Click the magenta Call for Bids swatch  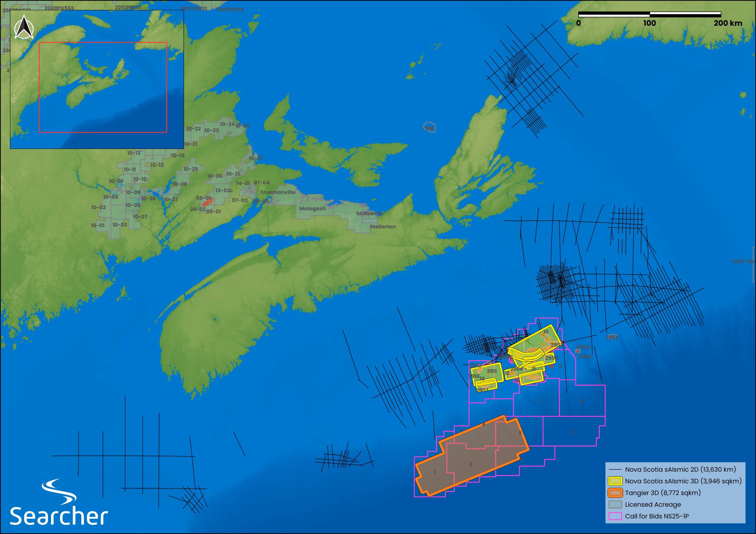point(615,516)
